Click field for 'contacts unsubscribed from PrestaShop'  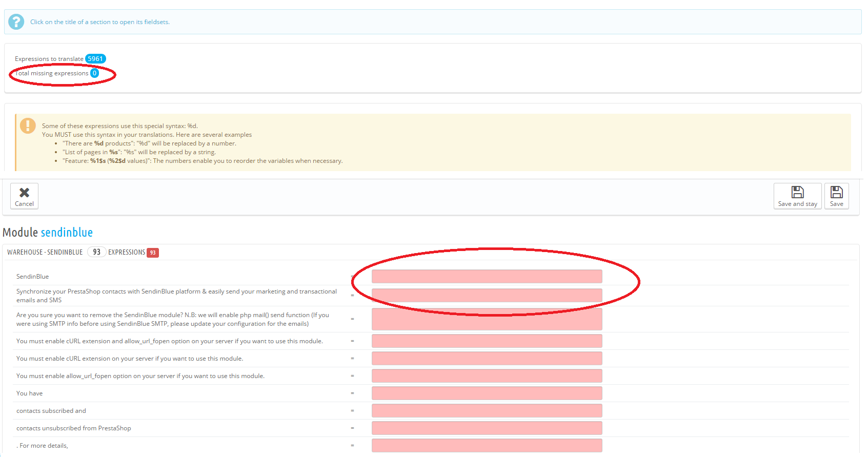487,428
